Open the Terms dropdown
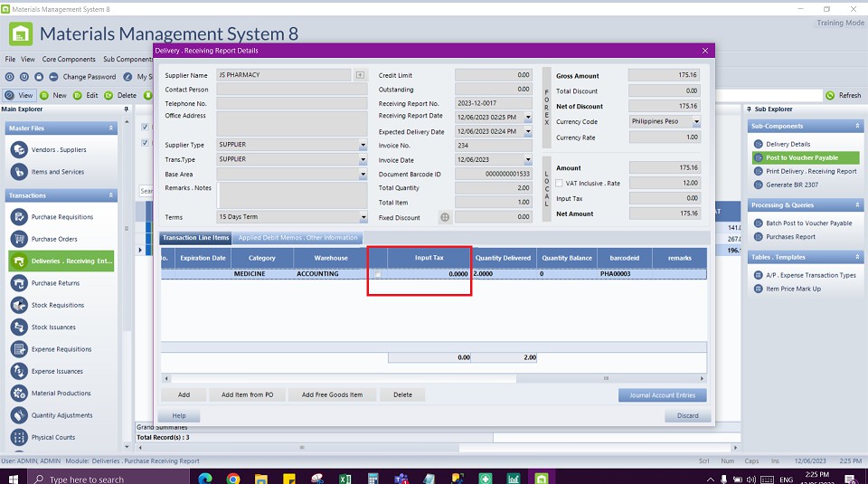This screenshot has width=868, height=484. [363, 217]
